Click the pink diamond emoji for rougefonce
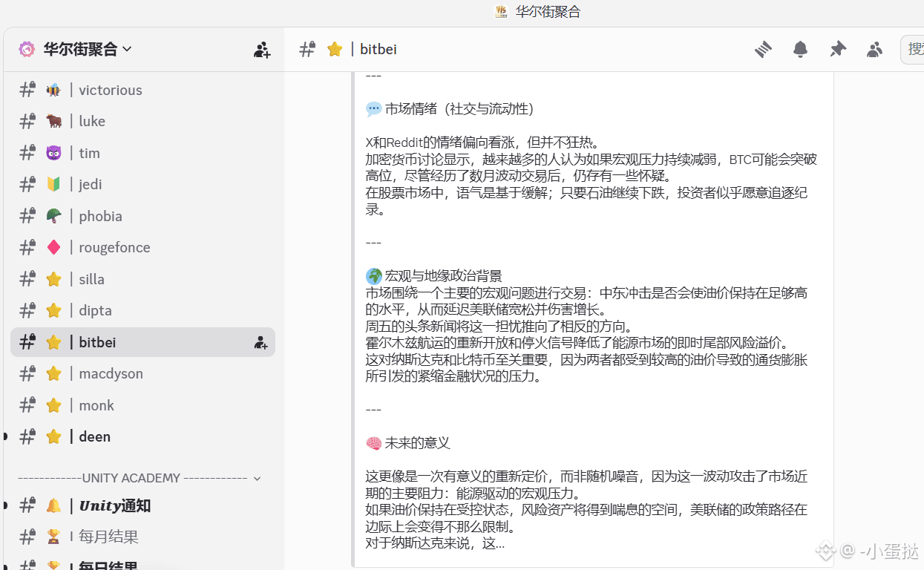Viewport: 924px width, 570px height. coord(53,247)
